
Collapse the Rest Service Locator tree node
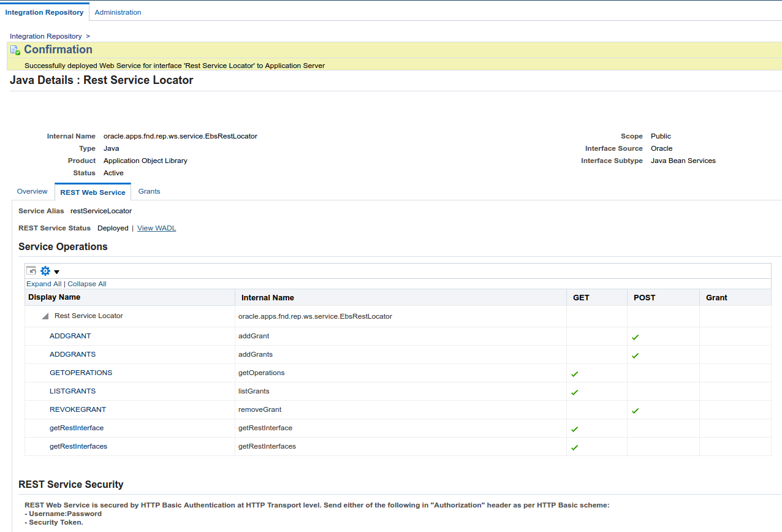(44, 315)
